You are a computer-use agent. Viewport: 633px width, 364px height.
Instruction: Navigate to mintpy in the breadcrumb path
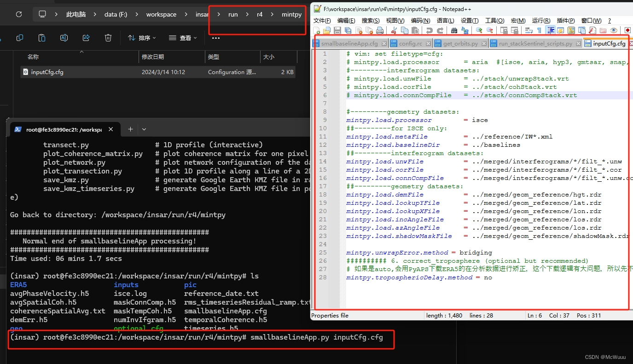(x=291, y=14)
